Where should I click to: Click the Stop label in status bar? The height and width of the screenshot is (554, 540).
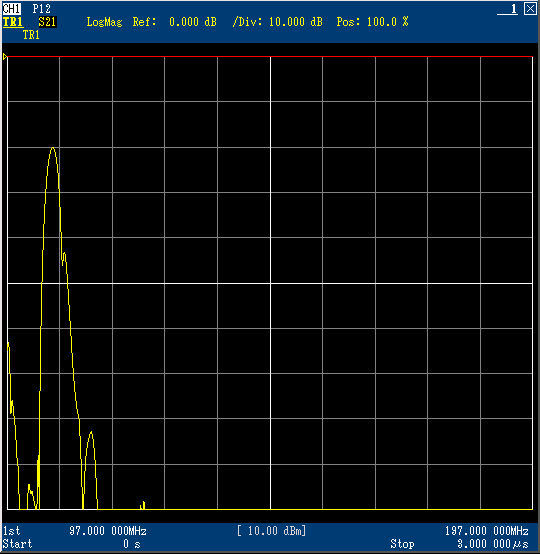(402, 543)
